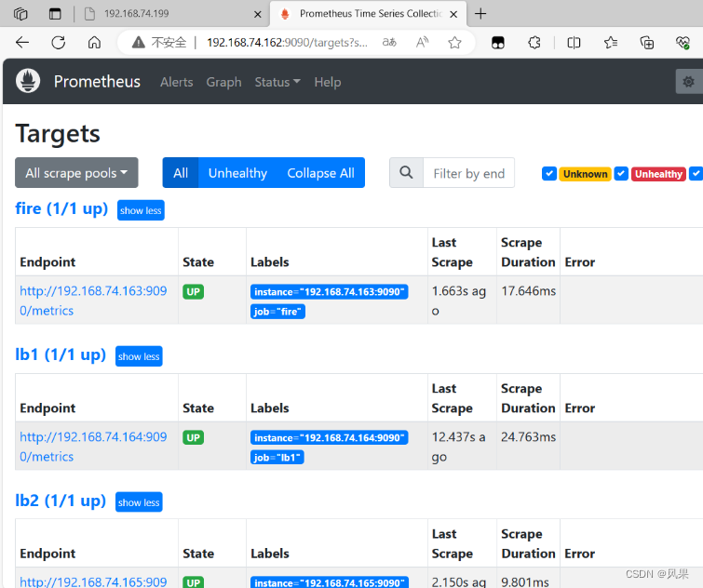Focus the Filter by endpoint search field

point(468,172)
